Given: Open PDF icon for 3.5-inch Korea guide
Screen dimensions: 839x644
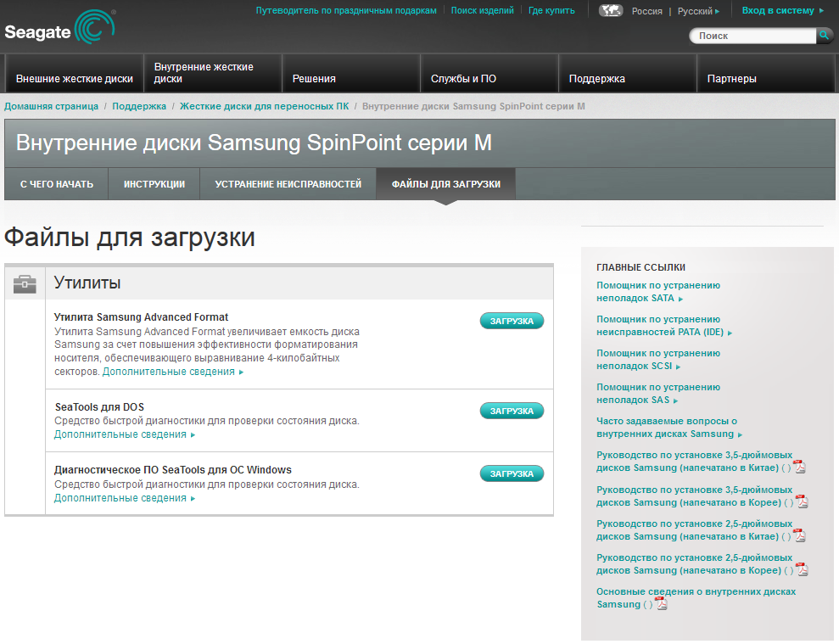Looking at the screenshot, I should [x=802, y=501].
